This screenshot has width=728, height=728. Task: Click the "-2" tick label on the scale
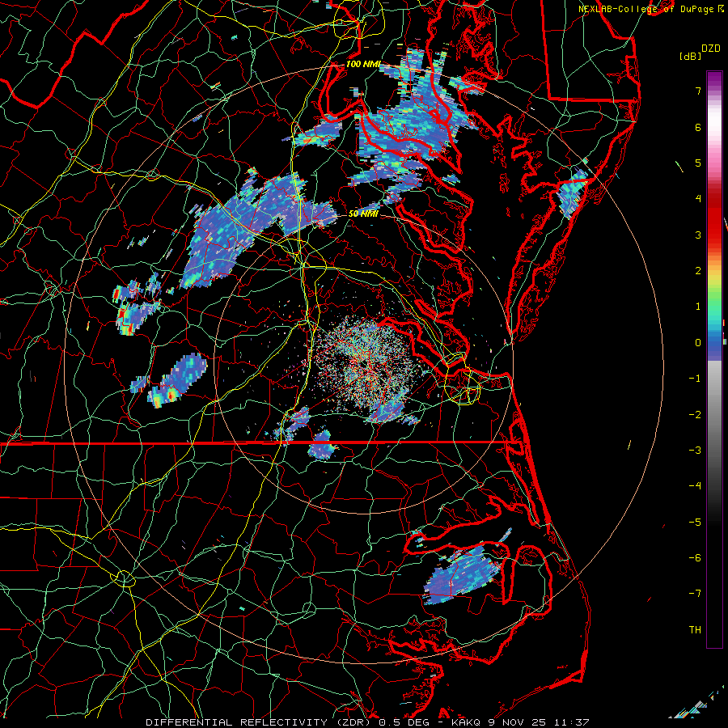(695, 415)
